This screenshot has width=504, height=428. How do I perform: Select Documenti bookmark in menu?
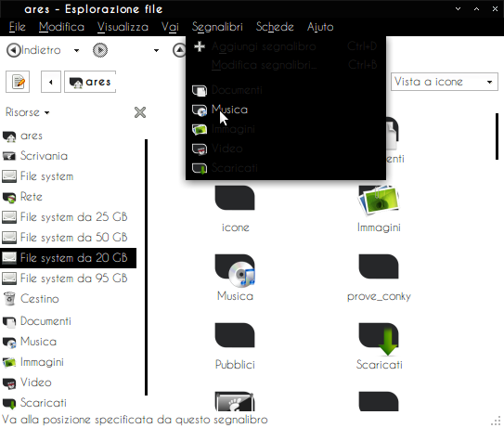(286, 90)
